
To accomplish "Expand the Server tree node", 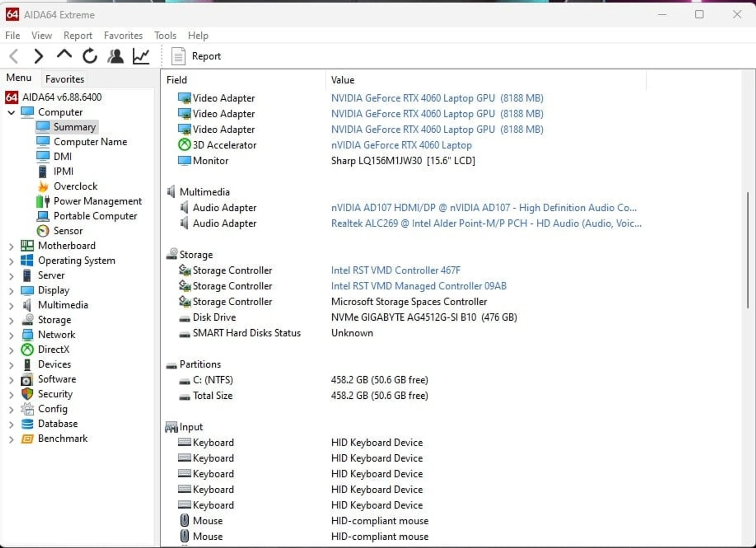I will pyautogui.click(x=11, y=276).
